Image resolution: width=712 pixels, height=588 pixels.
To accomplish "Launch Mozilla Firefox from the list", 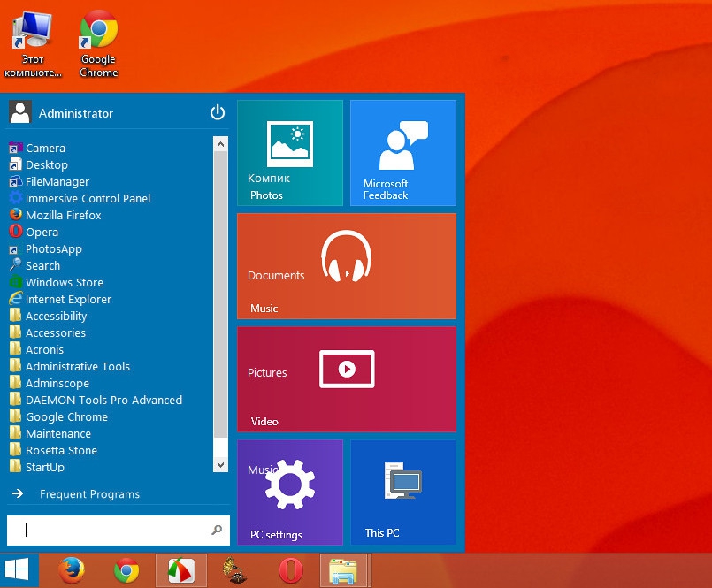I will point(55,215).
